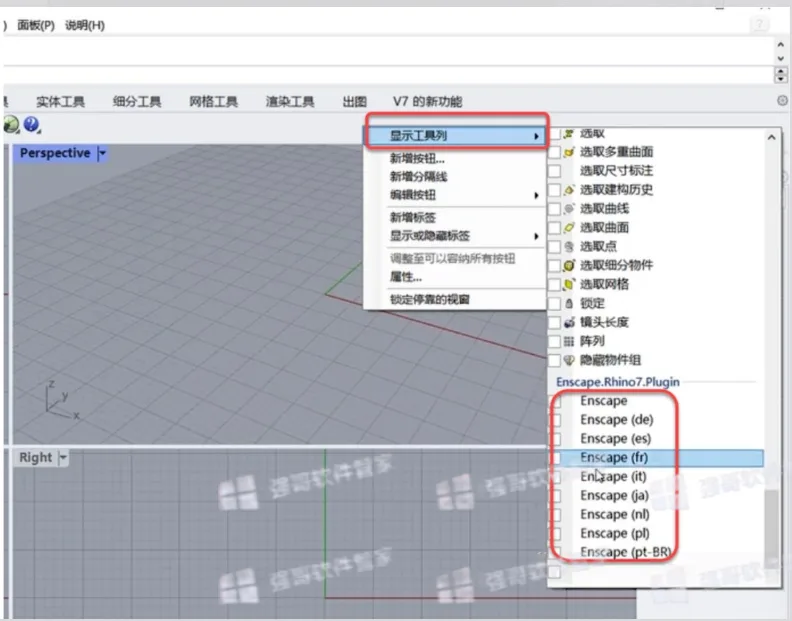Toggle the 选取点 checkbox
Screen dimensions: 792x621
pos(555,247)
